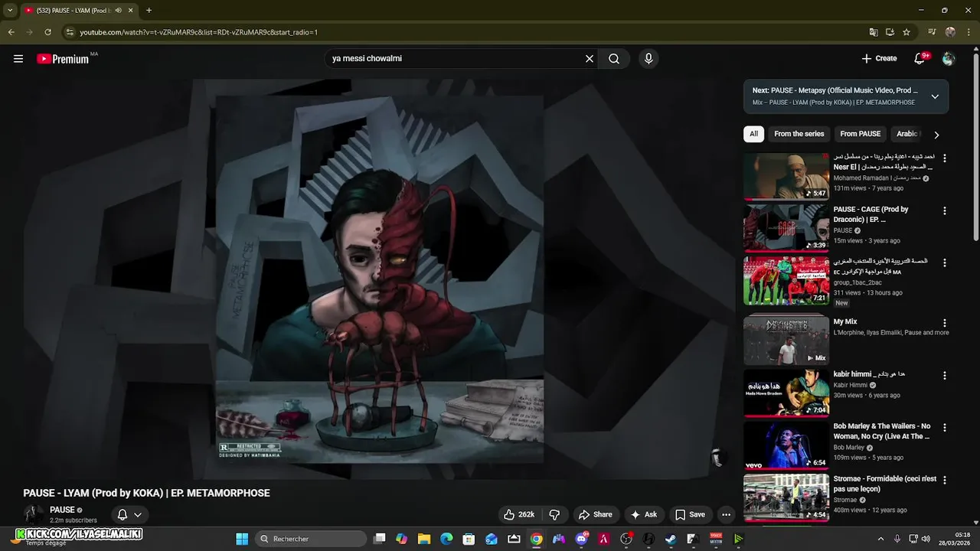Screen dimensions: 980x551
Task: Open the subscription bell notification dropdown
Action: (129, 514)
